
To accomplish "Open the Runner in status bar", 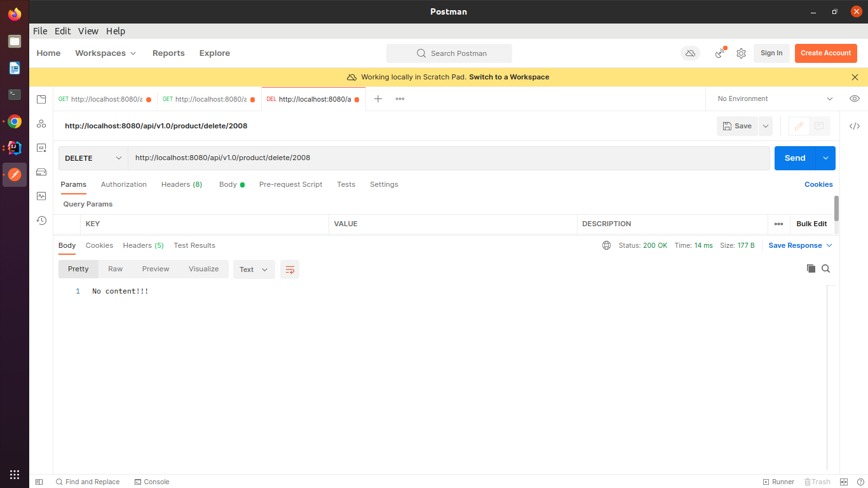I will (x=778, y=482).
